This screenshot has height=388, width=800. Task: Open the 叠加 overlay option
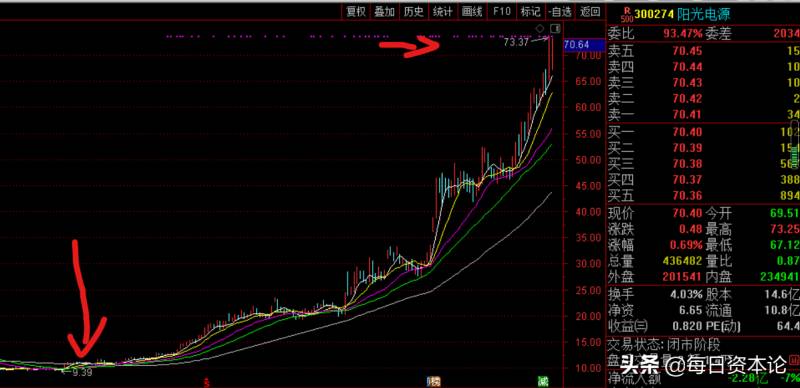pos(385,12)
